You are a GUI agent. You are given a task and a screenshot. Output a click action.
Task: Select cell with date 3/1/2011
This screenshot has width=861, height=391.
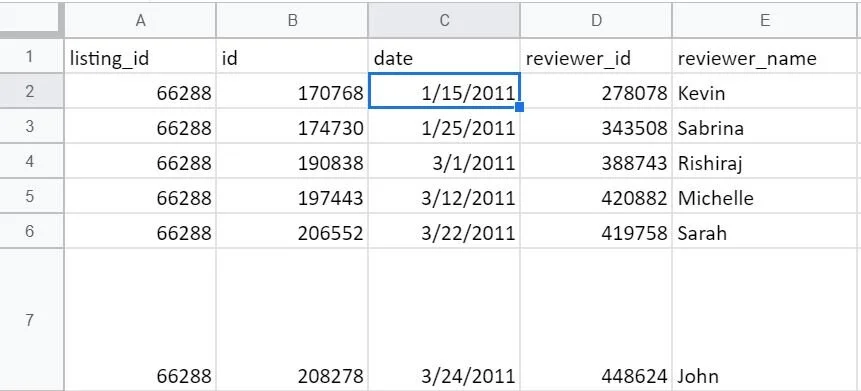(x=444, y=161)
